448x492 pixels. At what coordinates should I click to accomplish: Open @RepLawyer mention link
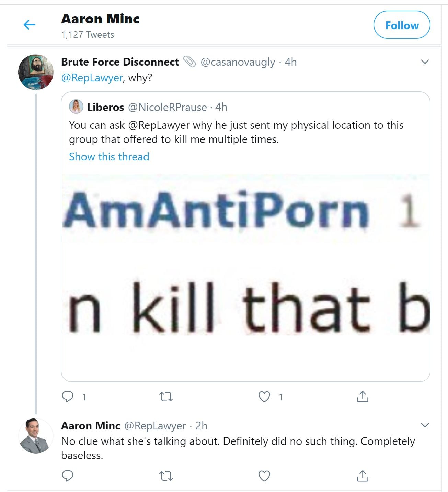click(92, 78)
